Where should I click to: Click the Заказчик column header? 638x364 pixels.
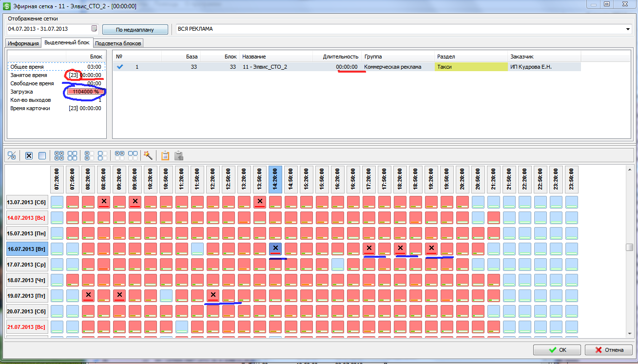pyautogui.click(x=544, y=57)
